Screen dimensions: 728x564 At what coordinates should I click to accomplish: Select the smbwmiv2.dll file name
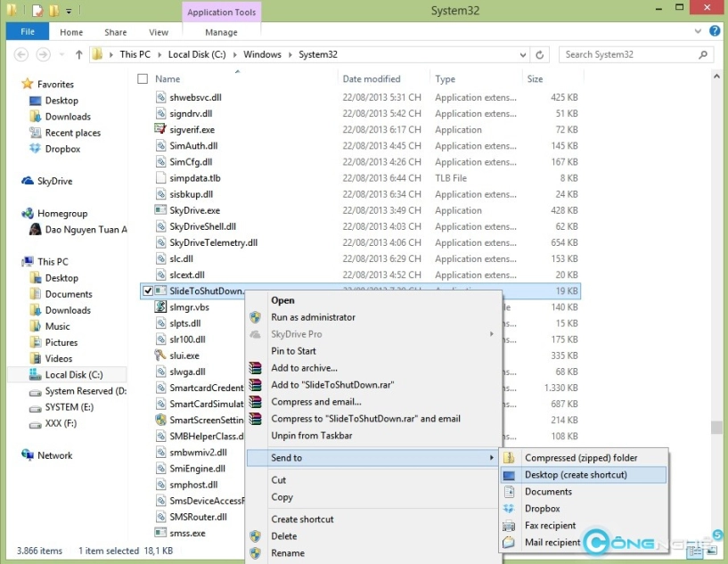pos(198,452)
